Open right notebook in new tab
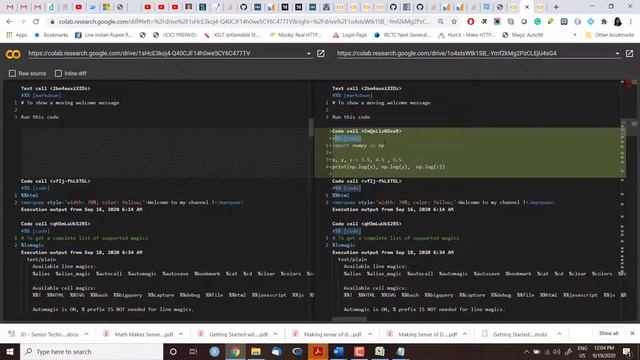This screenshot has height=360, width=640. click(629, 53)
